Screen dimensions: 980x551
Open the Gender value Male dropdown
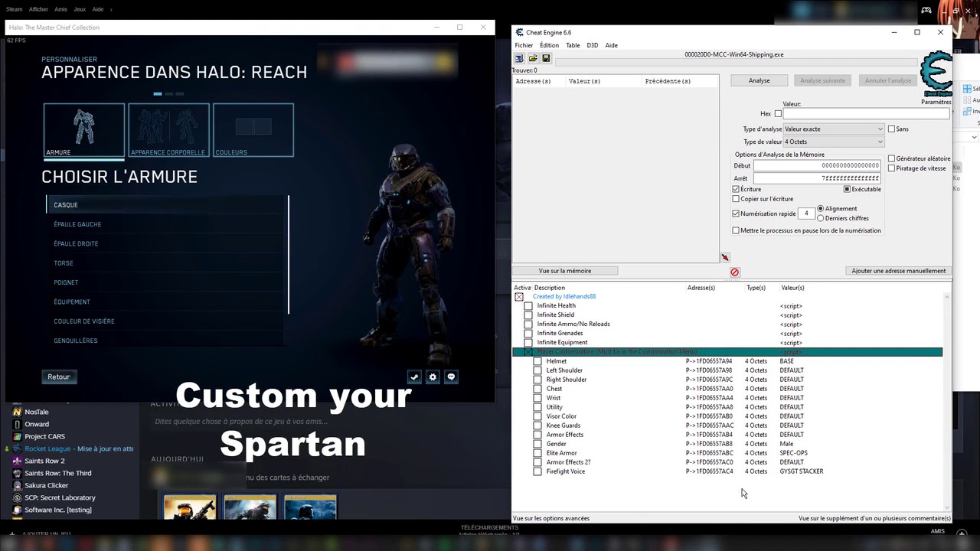786,444
